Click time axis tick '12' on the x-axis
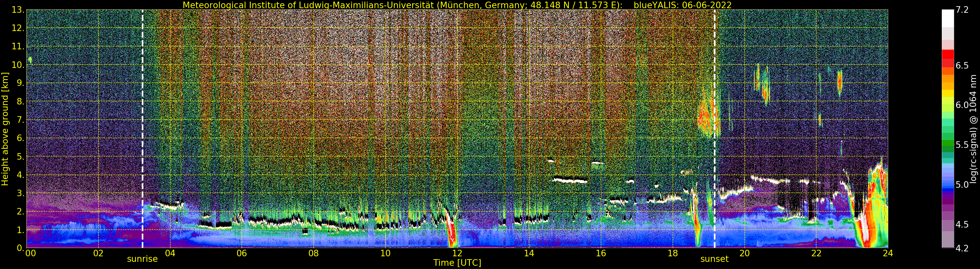 point(457,253)
